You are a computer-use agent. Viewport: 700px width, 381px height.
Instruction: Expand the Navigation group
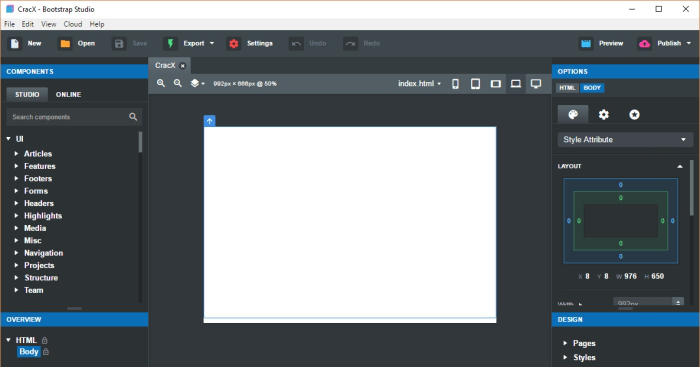17,253
